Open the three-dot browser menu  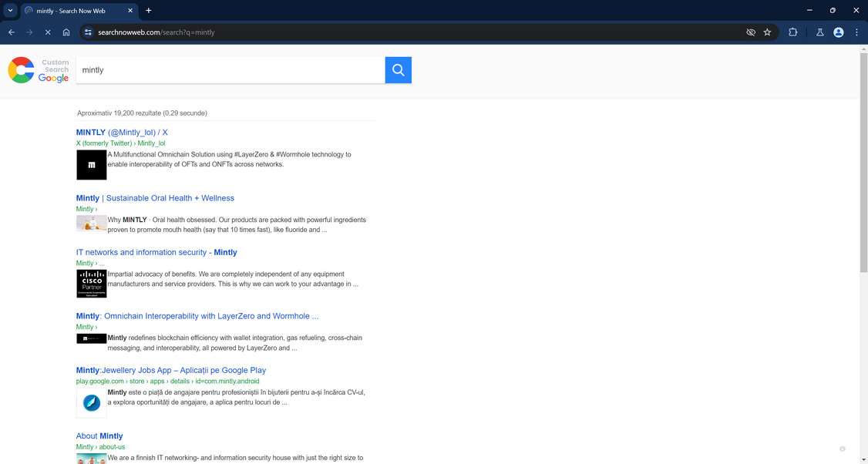coord(856,32)
